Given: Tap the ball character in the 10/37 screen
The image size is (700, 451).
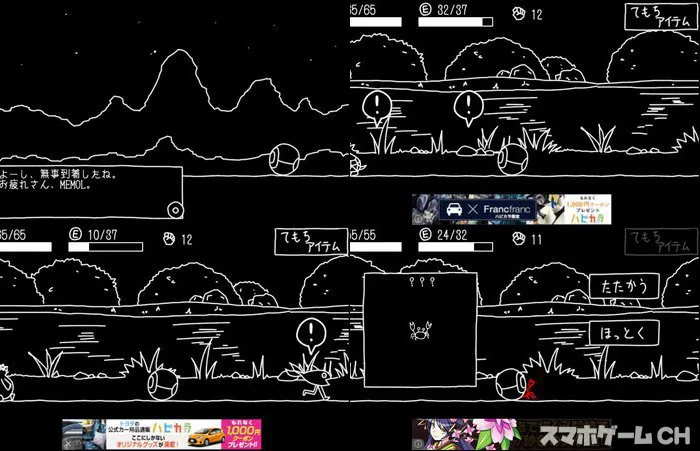Looking at the screenshot, I should 162,383.
